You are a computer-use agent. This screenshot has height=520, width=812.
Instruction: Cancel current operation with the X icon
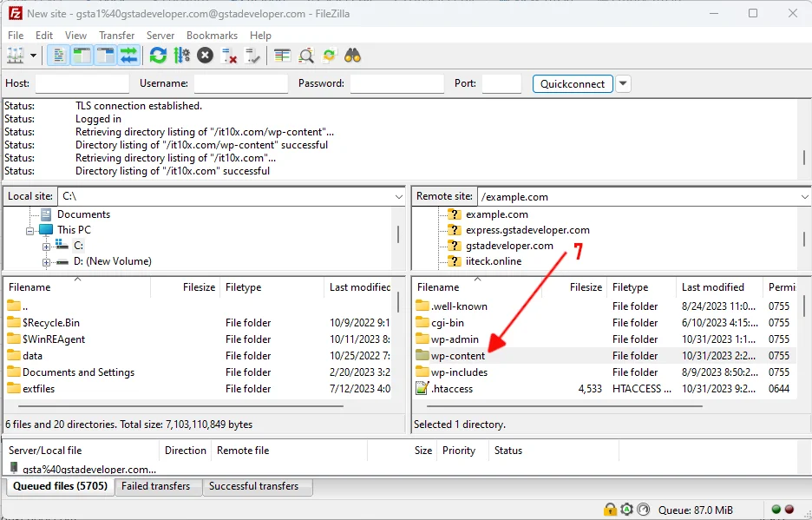205,56
